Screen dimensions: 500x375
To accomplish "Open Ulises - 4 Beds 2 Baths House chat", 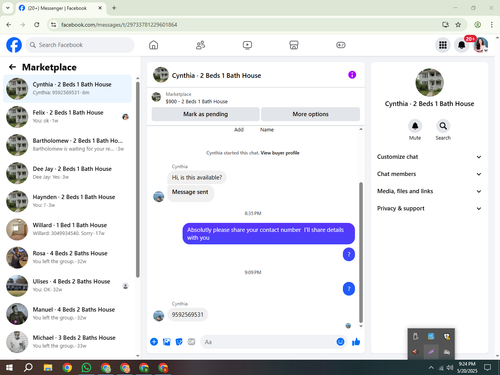I will pos(68,286).
